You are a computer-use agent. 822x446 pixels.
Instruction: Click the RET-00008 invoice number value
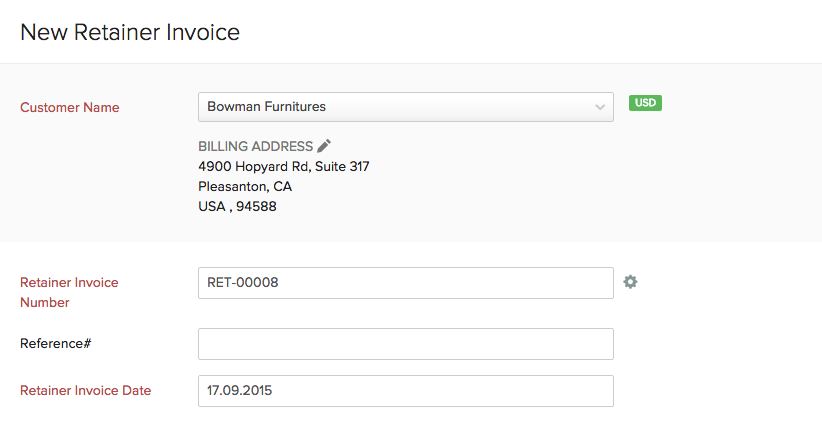pyautogui.click(x=243, y=283)
